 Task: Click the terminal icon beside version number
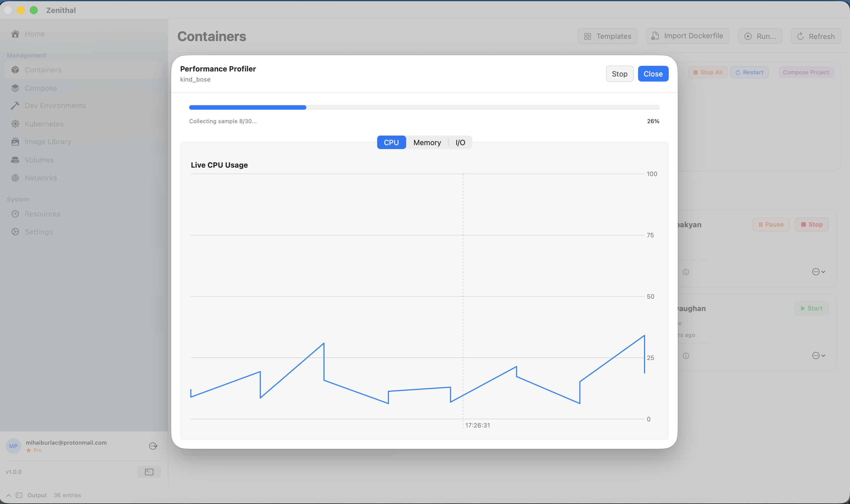149,472
